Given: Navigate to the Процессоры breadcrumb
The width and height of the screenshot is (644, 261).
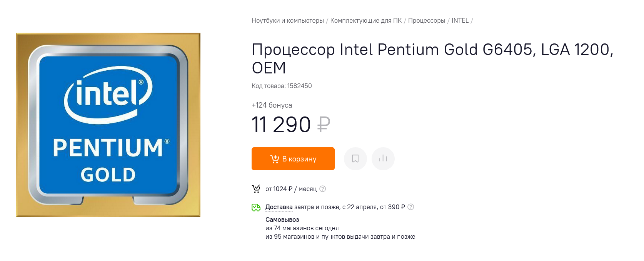Looking at the screenshot, I should coord(426,21).
